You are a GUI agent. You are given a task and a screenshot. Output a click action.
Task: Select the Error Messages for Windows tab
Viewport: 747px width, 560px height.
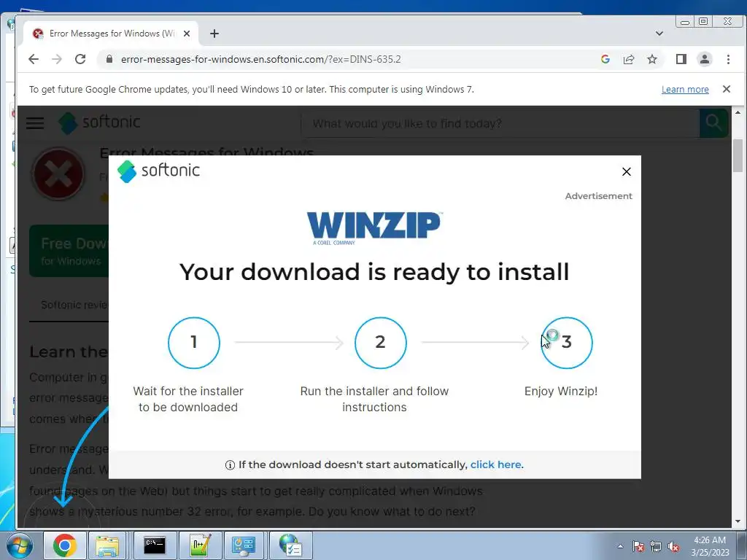click(x=111, y=34)
